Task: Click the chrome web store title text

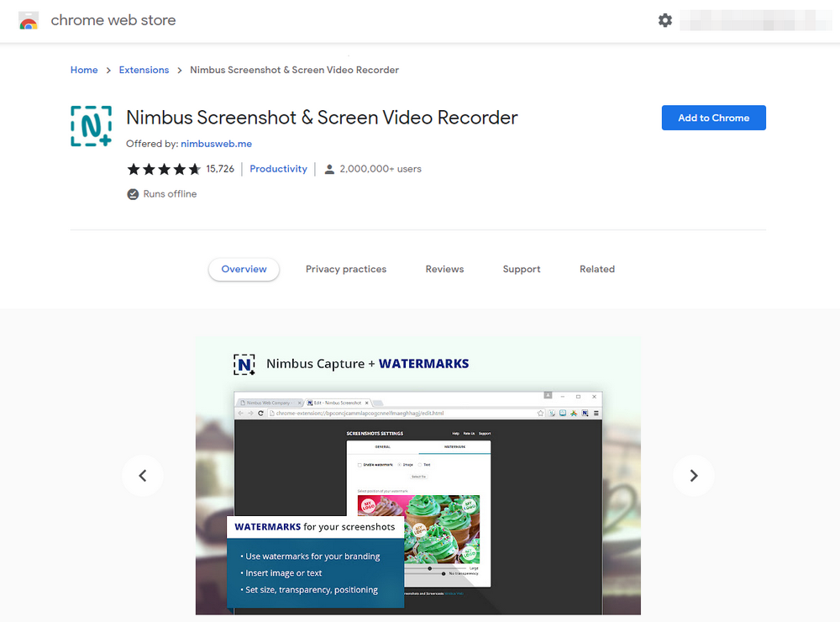Action: [x=113, y=20]
